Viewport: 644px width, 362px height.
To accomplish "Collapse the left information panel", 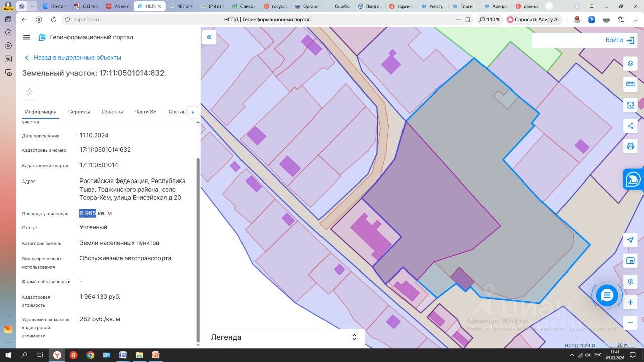I will click(209, 37).
